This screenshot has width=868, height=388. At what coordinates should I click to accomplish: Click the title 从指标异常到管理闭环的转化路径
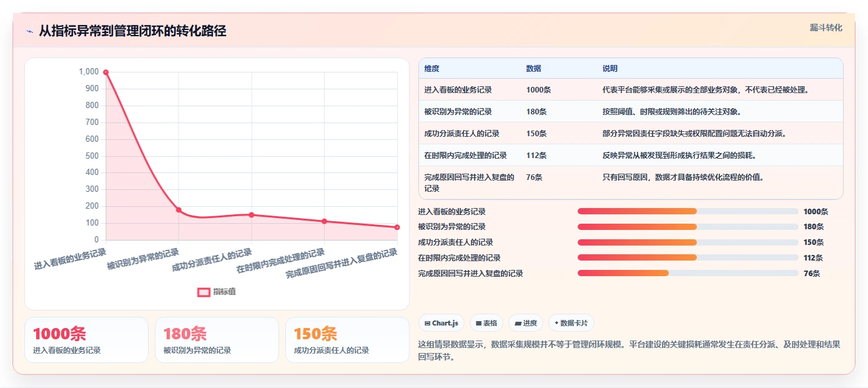pos(132,31)
